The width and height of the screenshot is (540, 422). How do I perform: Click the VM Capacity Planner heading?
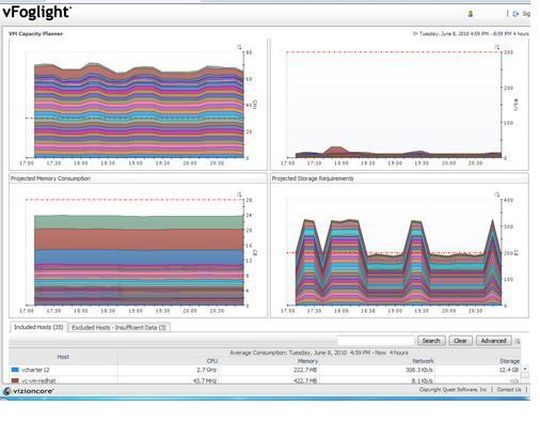[36, 34]
